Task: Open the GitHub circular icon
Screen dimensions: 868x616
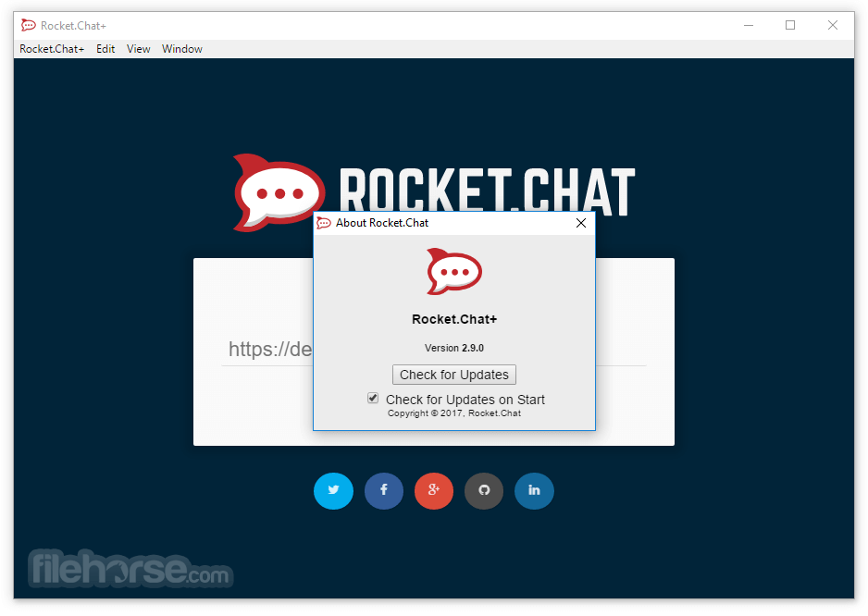Action: [x=484, y=490]
